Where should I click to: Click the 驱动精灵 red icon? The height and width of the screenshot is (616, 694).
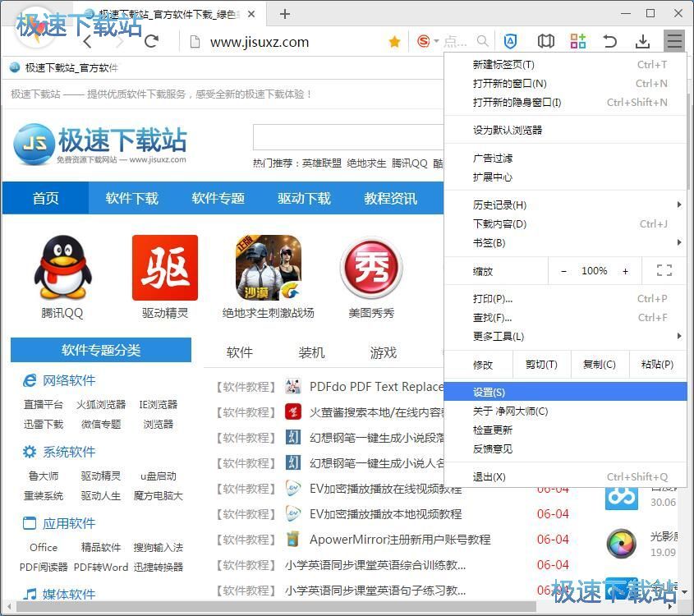coord(165,268)
